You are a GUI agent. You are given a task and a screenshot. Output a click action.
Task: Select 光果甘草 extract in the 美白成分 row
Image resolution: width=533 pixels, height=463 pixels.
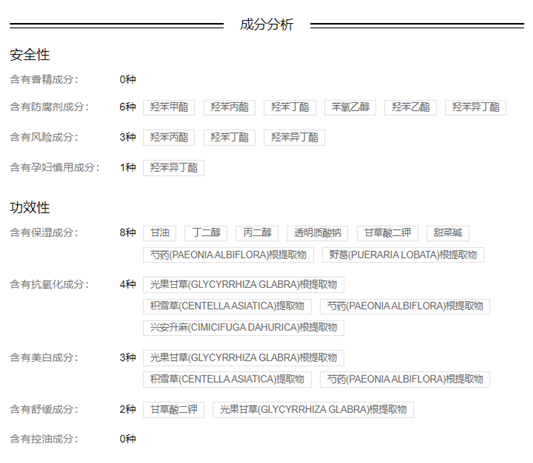point(244,358)
